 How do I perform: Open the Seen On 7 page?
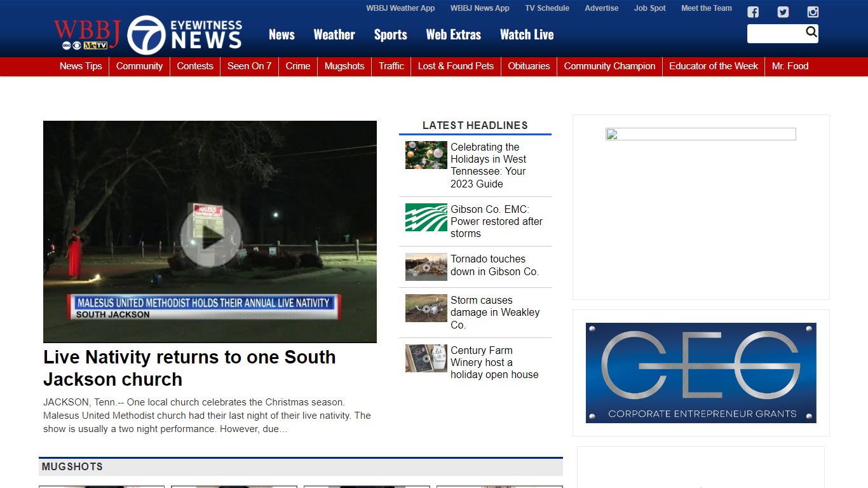(250, 66)
